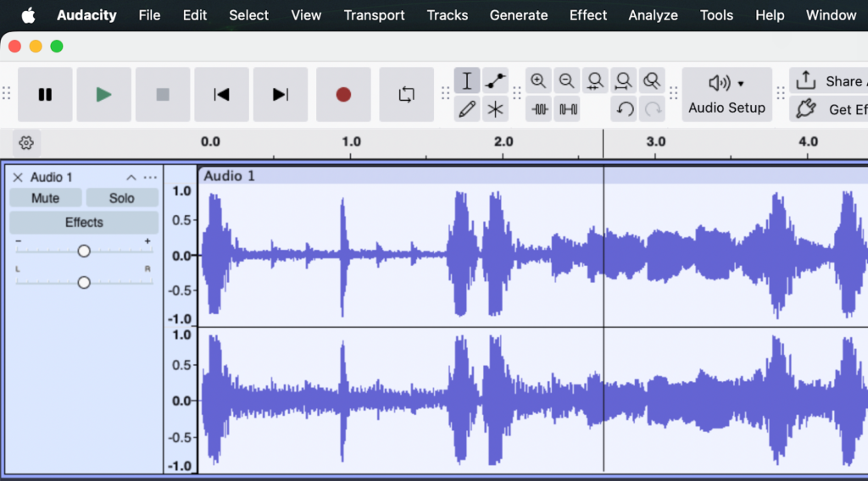Select the Draw pencil tool
Screen dimensions: 868x481
click(x=467, y=109)
